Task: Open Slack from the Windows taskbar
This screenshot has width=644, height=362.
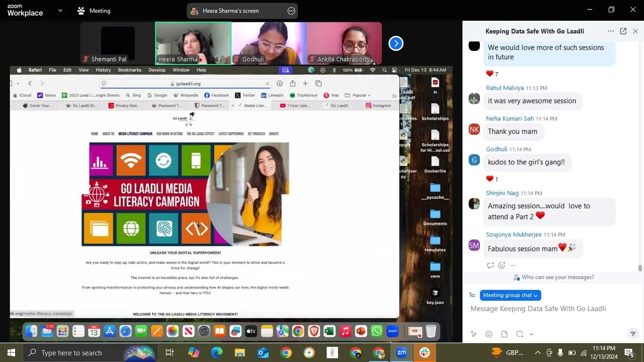Action: [x=425, y=353]
